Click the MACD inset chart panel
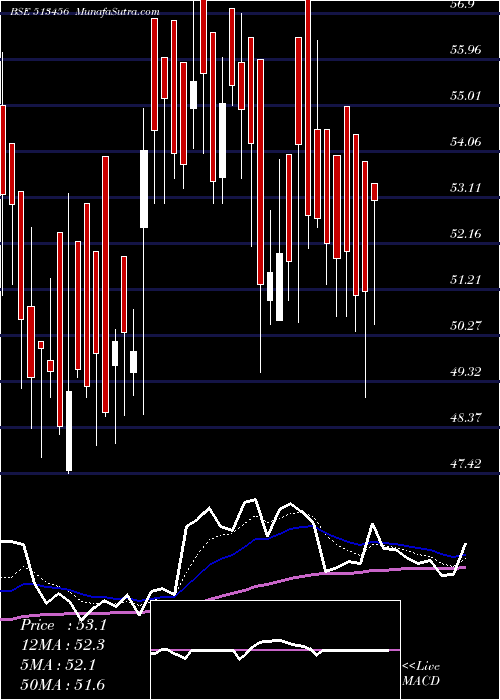 [x=275, y=650]
